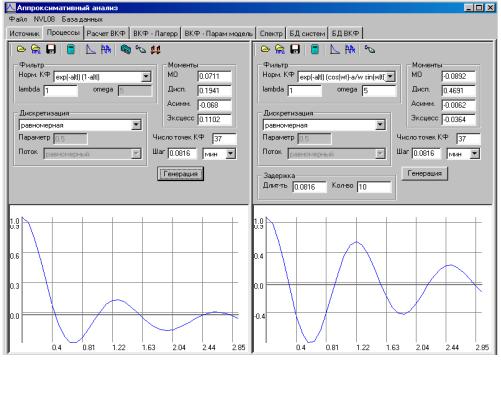Viewport: 501px width, 399px height.
Task: Open disabled Поток dropdown in right panel
Action: point(380,154)
